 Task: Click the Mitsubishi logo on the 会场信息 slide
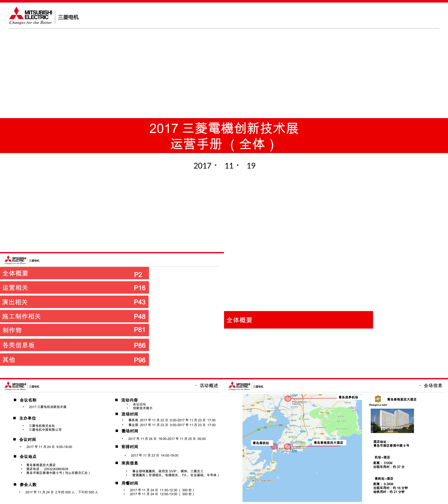(239, 386)
